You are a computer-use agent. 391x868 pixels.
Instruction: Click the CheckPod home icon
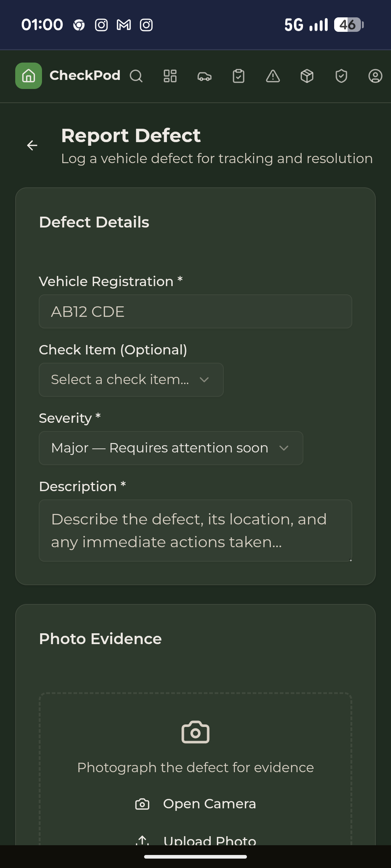click(x=28, y=76)
